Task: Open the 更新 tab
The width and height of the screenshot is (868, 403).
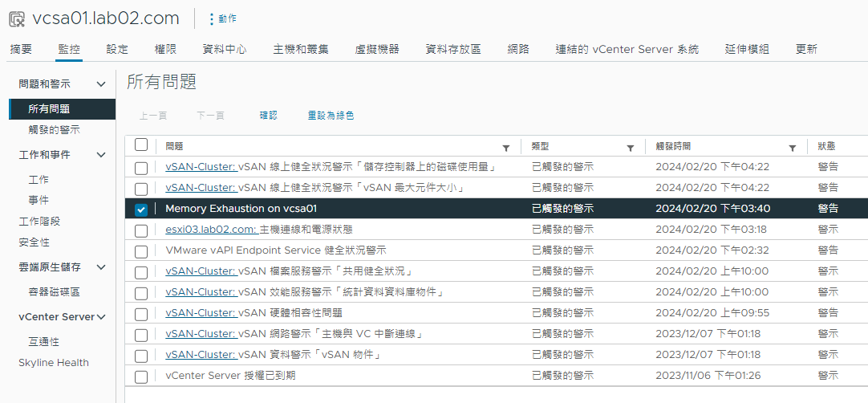Action: point(806,49)
